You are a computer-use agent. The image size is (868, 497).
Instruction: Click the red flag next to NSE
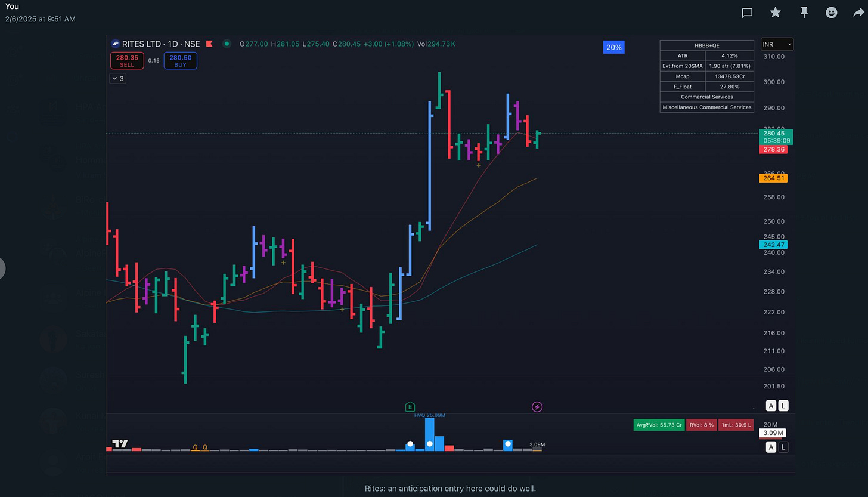click(x=209, y=44)
